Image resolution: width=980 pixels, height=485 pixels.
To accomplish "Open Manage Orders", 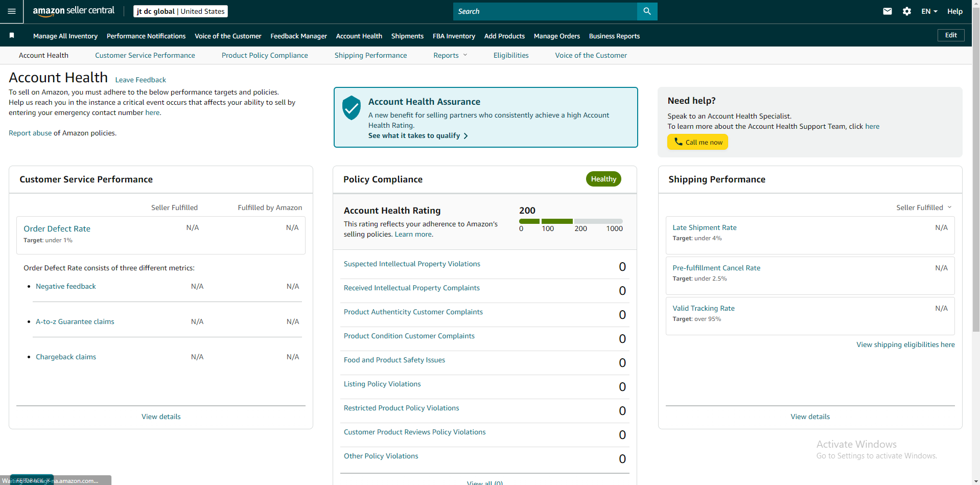I will click(x=557, y=36).
